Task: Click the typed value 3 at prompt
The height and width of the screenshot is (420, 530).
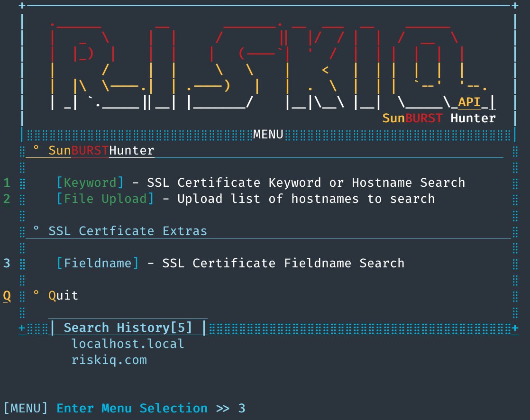Action: pyautogui.click(x=242, y=408)
